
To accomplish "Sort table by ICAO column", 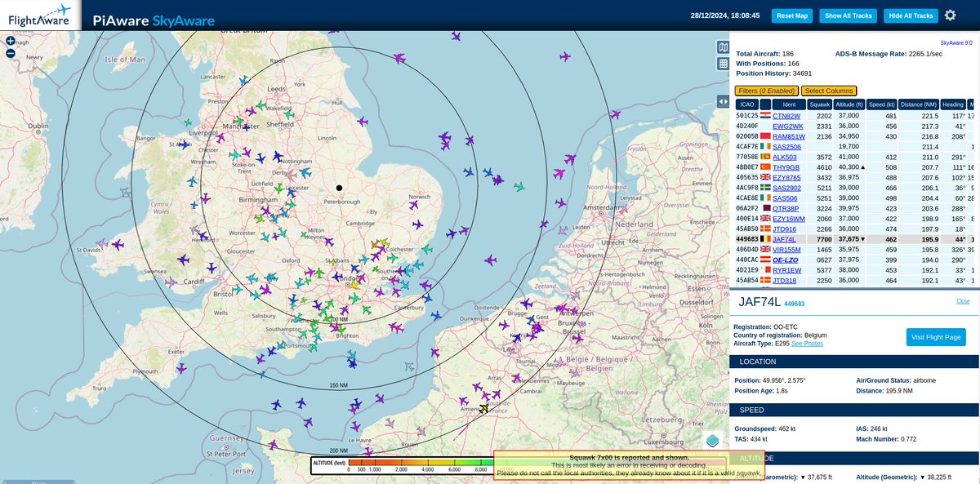I will 746,104.
